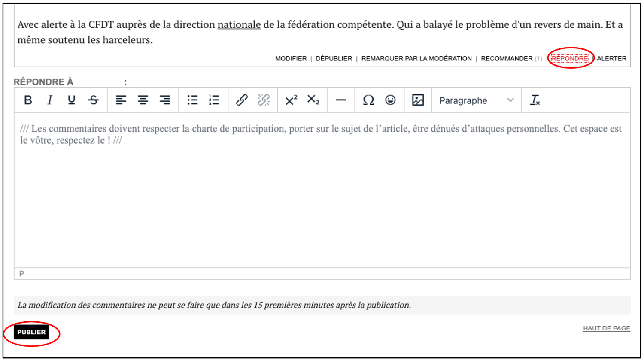Insert a numbered list

click(214, 100)
